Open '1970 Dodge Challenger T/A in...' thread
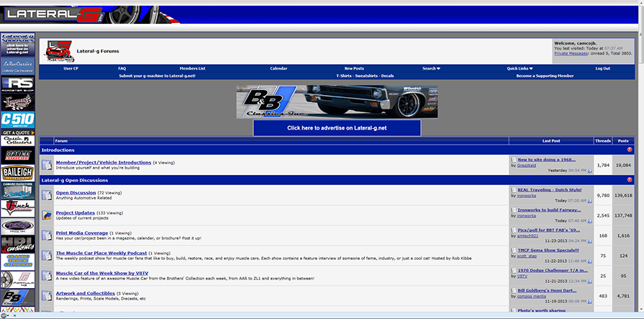Screen dimensions: 644x319 click(553, 270)
